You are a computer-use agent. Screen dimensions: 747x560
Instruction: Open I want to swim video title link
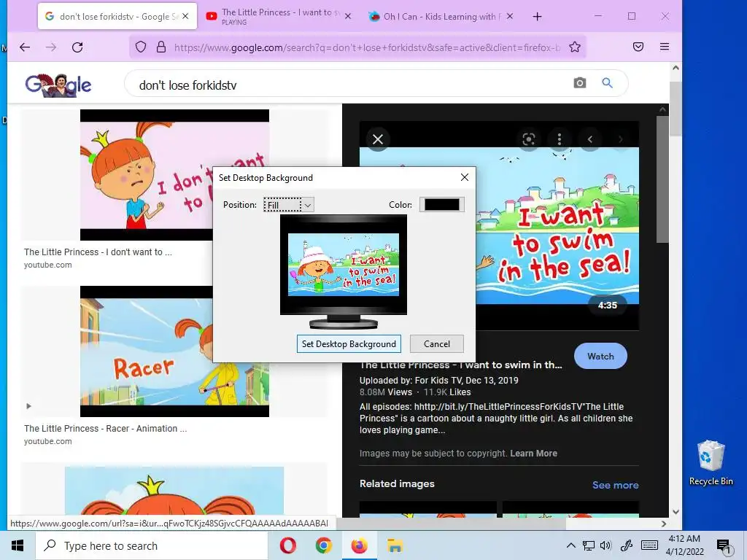(x=461, y=365)
